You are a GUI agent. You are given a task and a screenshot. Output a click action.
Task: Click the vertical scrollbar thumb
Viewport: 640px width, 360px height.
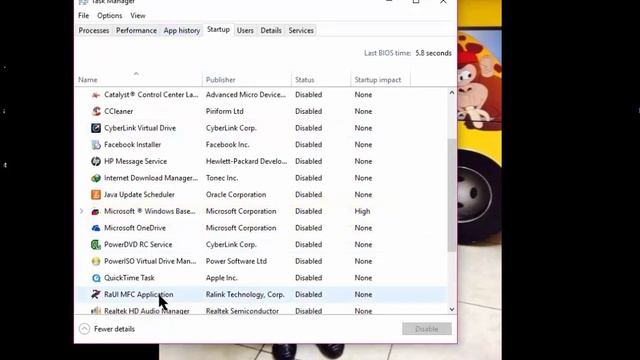click(452, 195)
